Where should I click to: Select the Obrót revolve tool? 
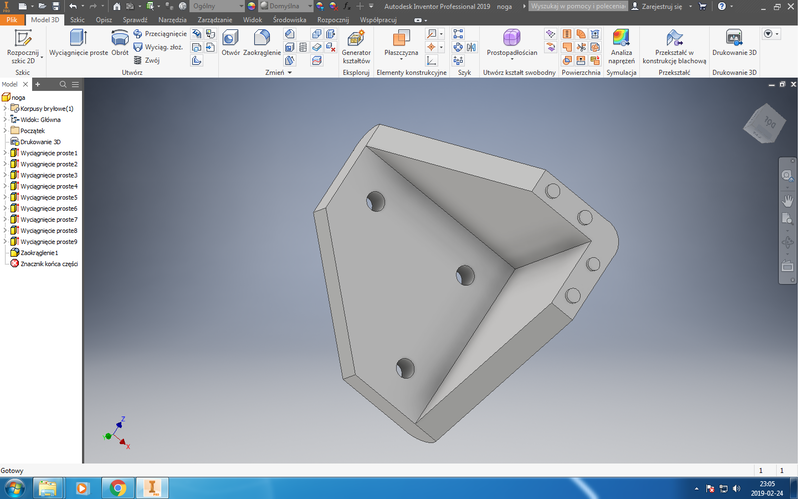coord(120,43)
